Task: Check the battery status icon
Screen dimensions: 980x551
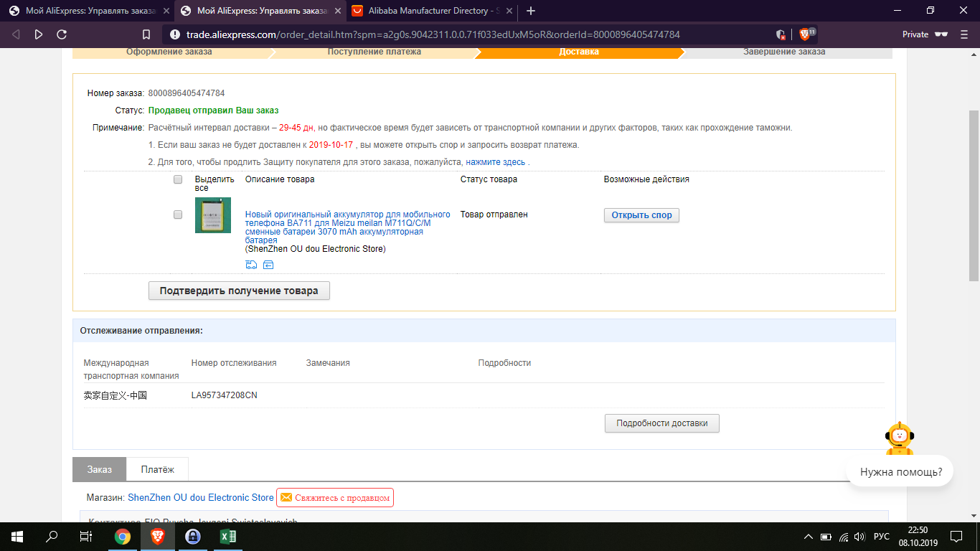Action: (826, 537)
